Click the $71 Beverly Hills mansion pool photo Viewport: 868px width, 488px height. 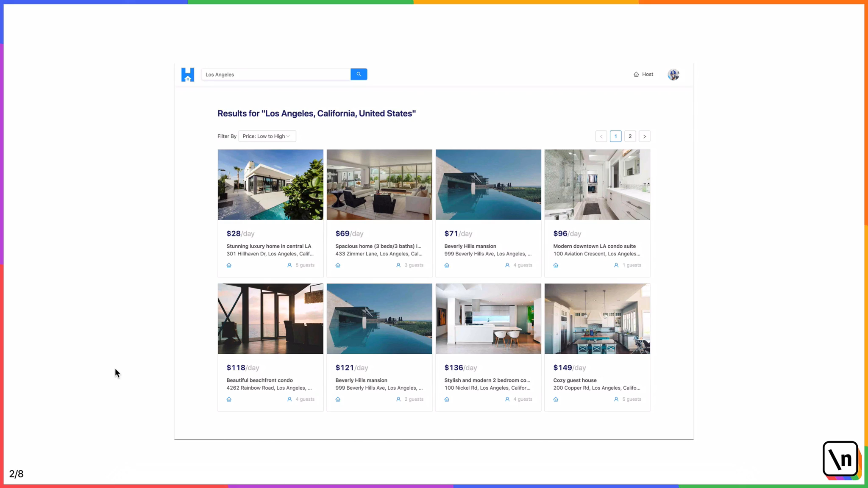tap(488, 184)
